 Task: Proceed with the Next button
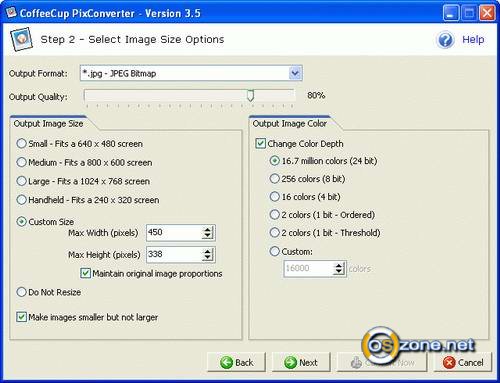301,362
